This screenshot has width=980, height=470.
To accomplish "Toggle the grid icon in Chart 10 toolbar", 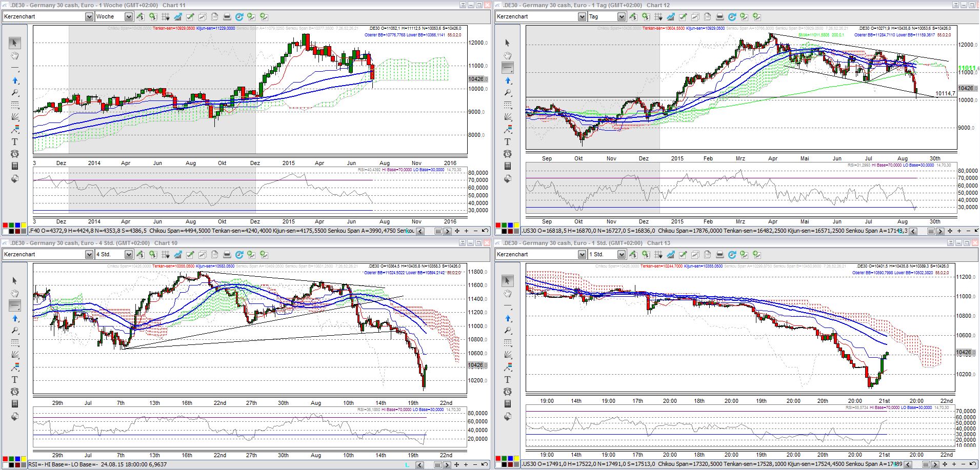I will (165, 255).
